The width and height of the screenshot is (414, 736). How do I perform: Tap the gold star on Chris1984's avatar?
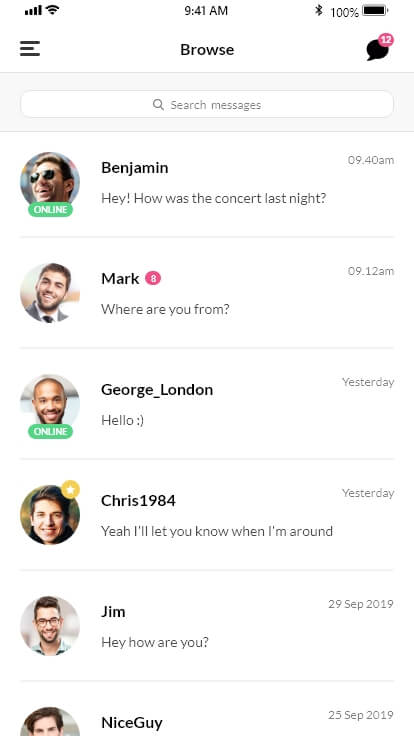(70, 490)
